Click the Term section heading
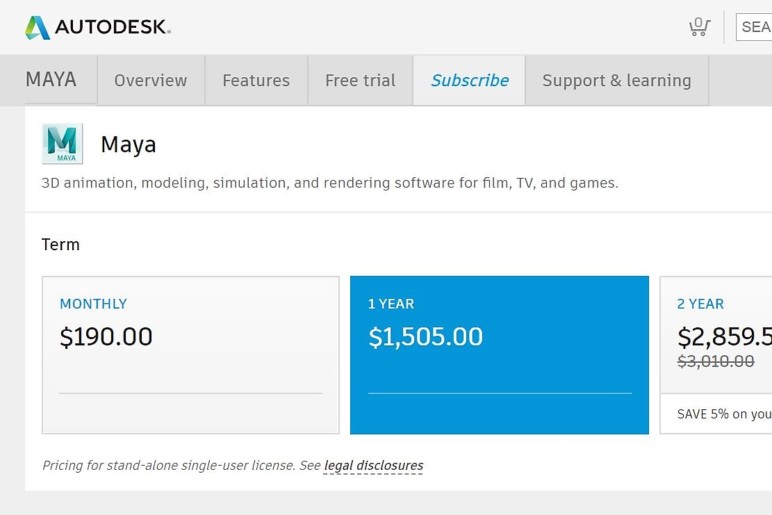This screenshot has height=515, width=772. point(60,244)
